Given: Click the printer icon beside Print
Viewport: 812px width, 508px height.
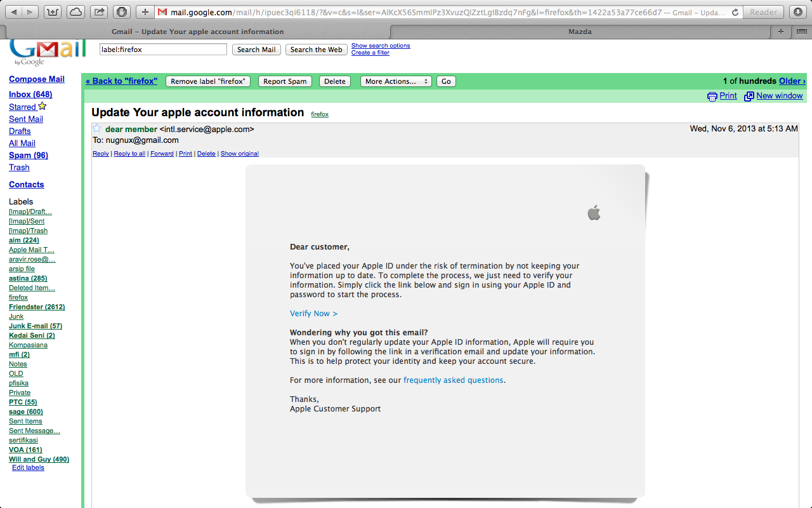Looking at the screenshot, I should point(712,97).
